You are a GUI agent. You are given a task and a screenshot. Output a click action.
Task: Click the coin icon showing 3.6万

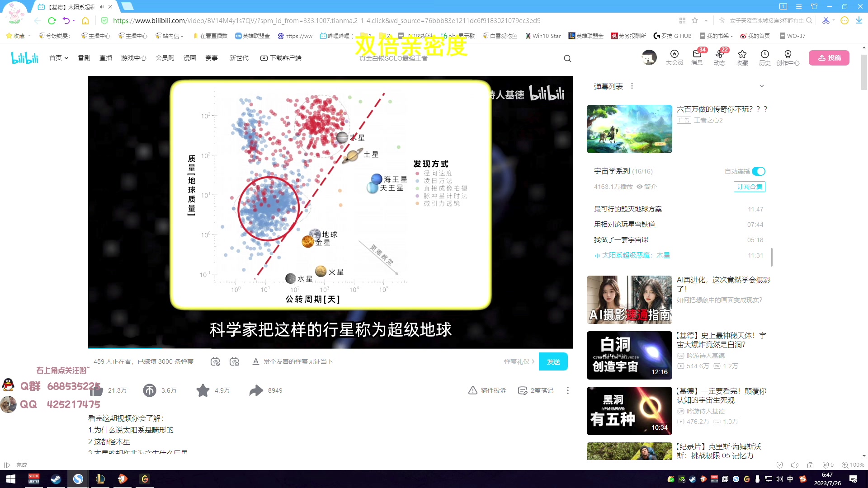[149, 390]
